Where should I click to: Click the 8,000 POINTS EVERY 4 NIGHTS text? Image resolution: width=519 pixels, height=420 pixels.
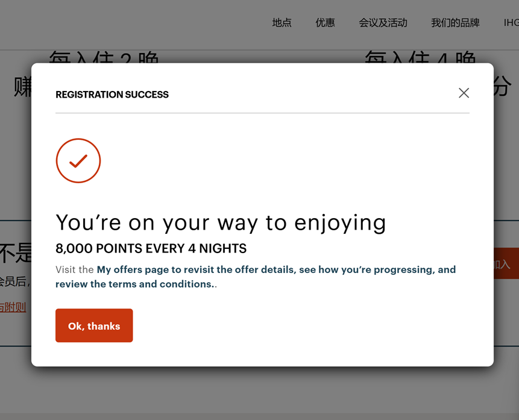(x=151, y=248)
